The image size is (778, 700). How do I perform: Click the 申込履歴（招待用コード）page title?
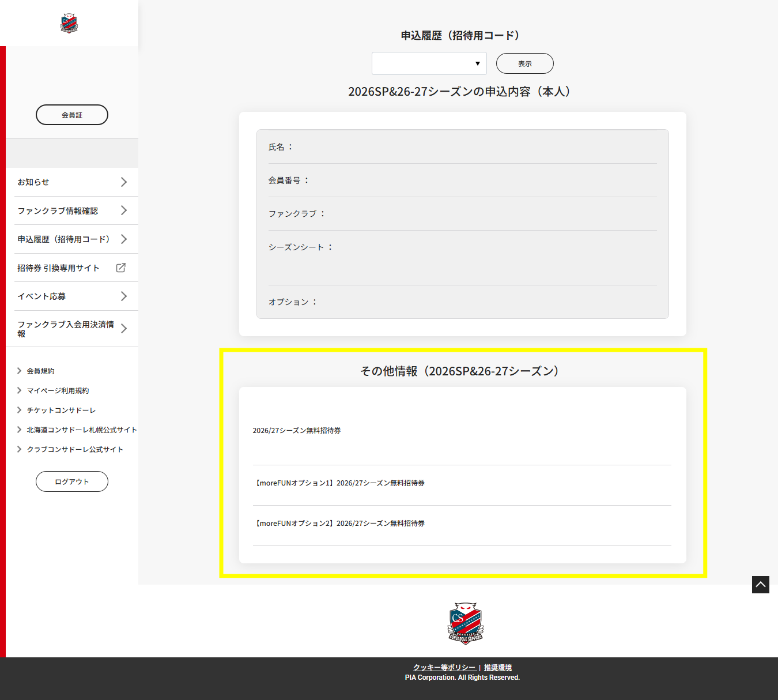pyautogui.click(x=460, y=36)
